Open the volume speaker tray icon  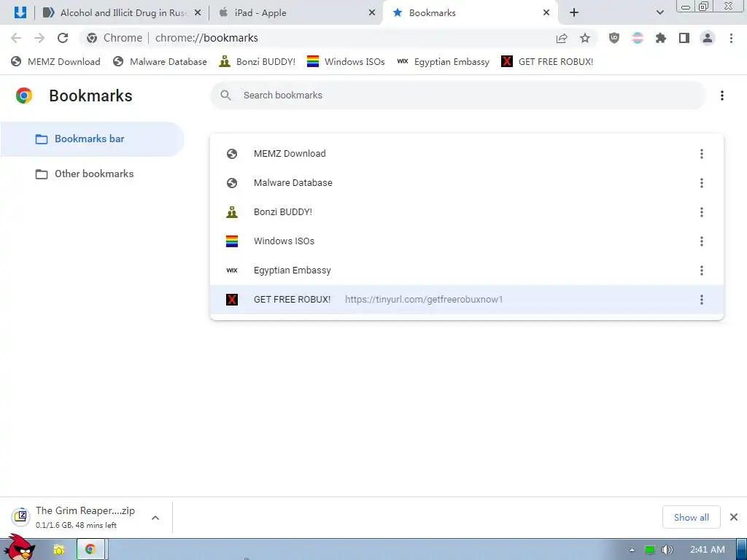point(667,550)
